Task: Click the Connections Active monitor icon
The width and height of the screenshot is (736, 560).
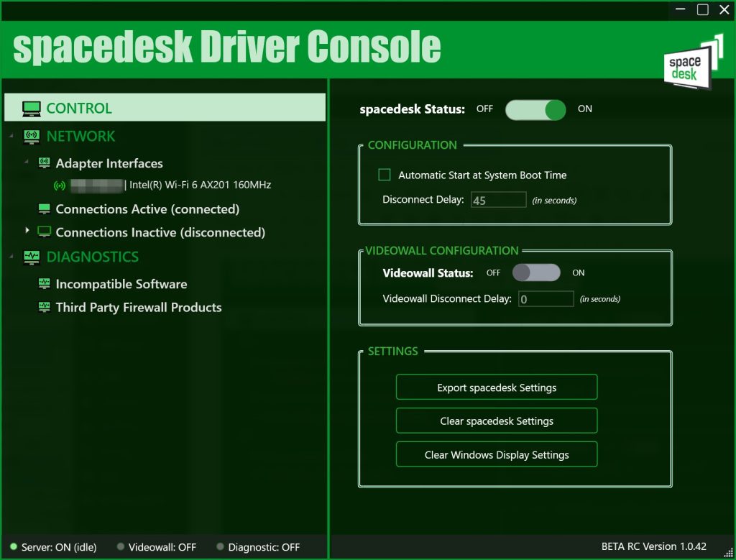Action: tap(44, 209)
